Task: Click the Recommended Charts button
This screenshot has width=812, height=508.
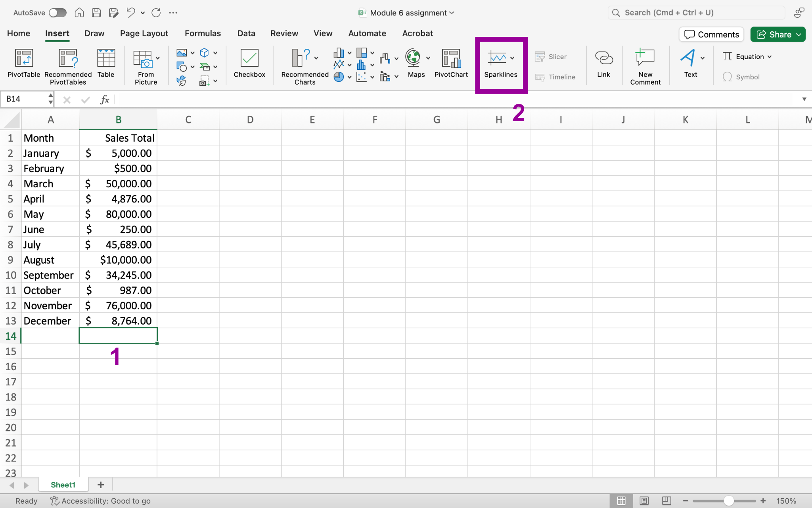Action: coord(305,67)
